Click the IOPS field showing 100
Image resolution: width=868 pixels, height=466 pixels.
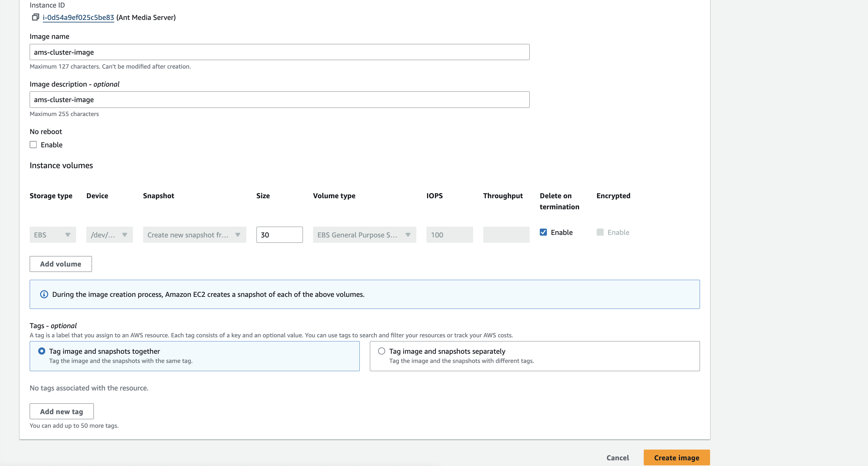click(449, 235)
